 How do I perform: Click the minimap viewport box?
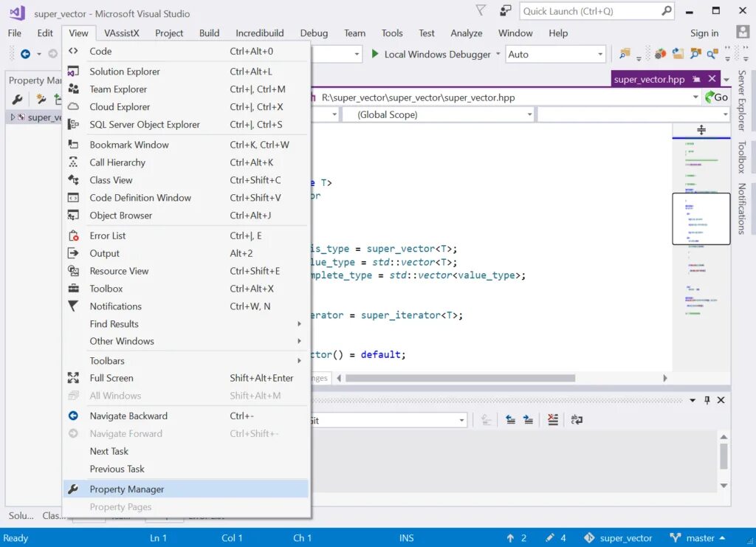pyautogui.click(x=701, y=219)
